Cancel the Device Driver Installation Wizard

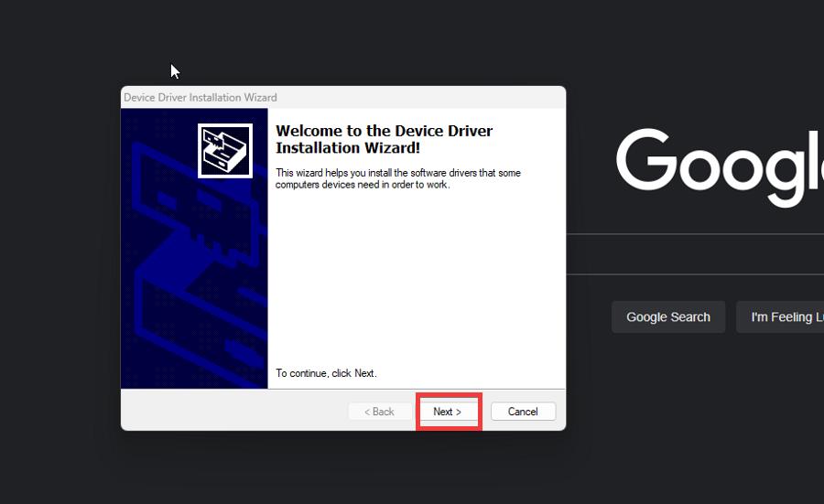click(x=523, y=412)
